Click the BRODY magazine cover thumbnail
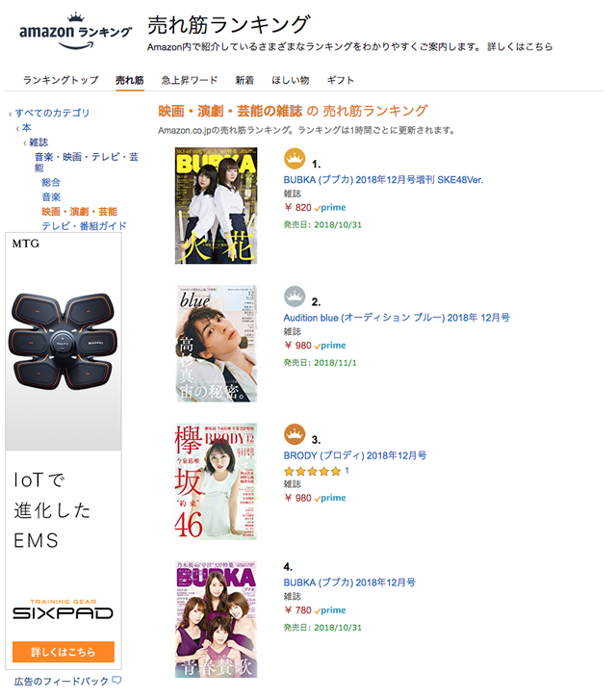 [x=216, y=481]
